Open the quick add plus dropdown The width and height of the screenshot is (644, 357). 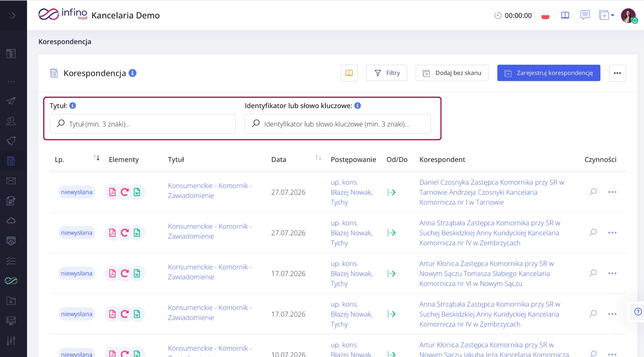click(x=607, y=15)
